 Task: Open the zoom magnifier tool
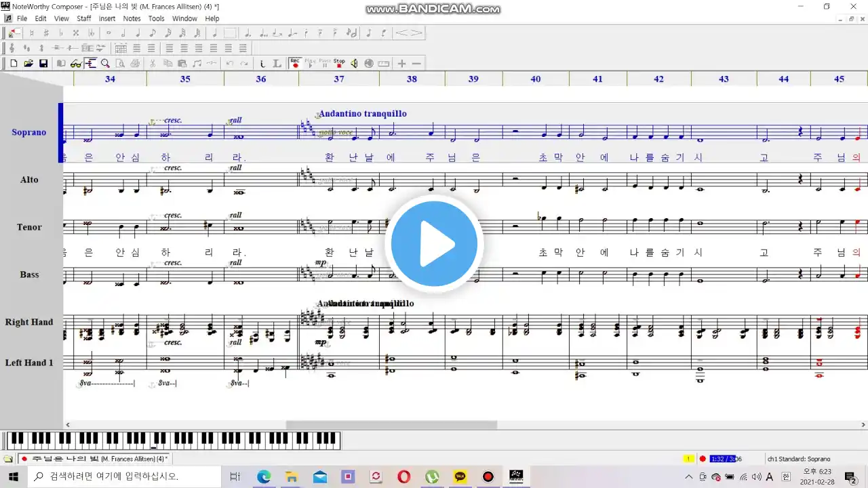pos(105,63)
